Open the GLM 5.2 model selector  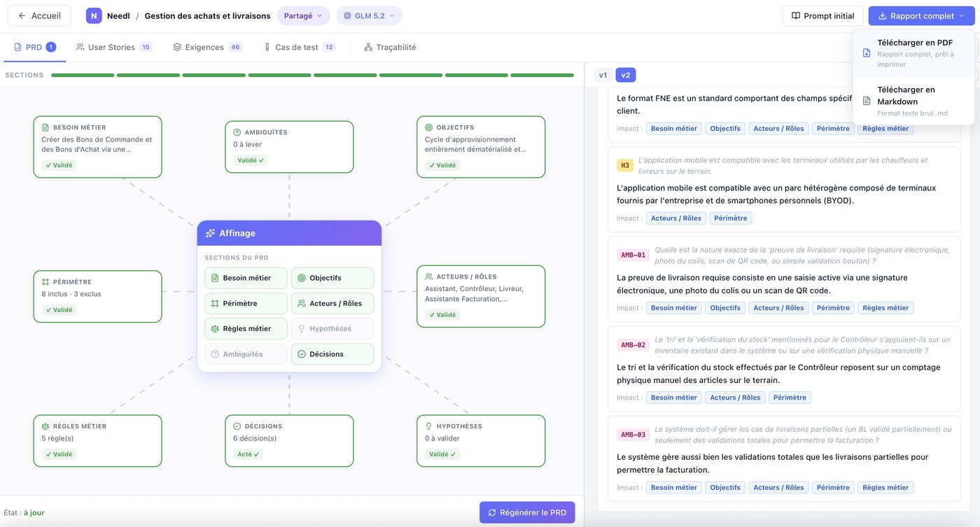tap(369, 15)
